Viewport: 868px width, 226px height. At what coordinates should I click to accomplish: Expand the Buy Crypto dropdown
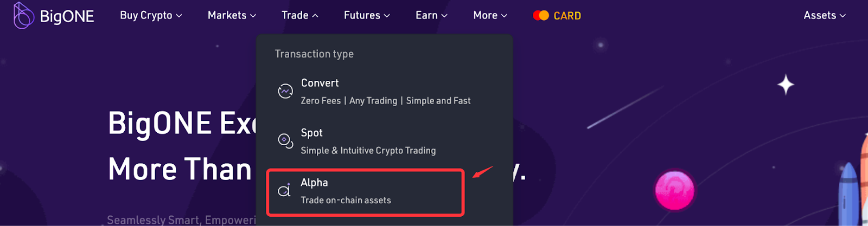151,16
